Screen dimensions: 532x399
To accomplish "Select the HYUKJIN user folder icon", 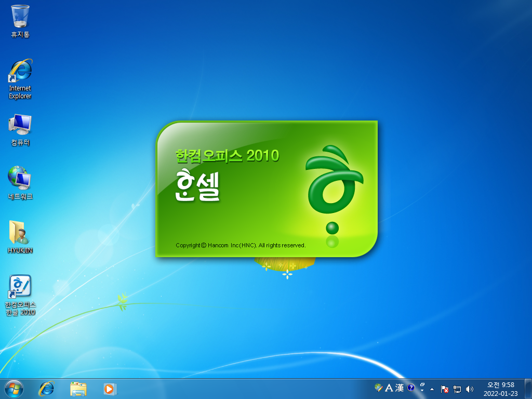I will click(x=20, y=237).
